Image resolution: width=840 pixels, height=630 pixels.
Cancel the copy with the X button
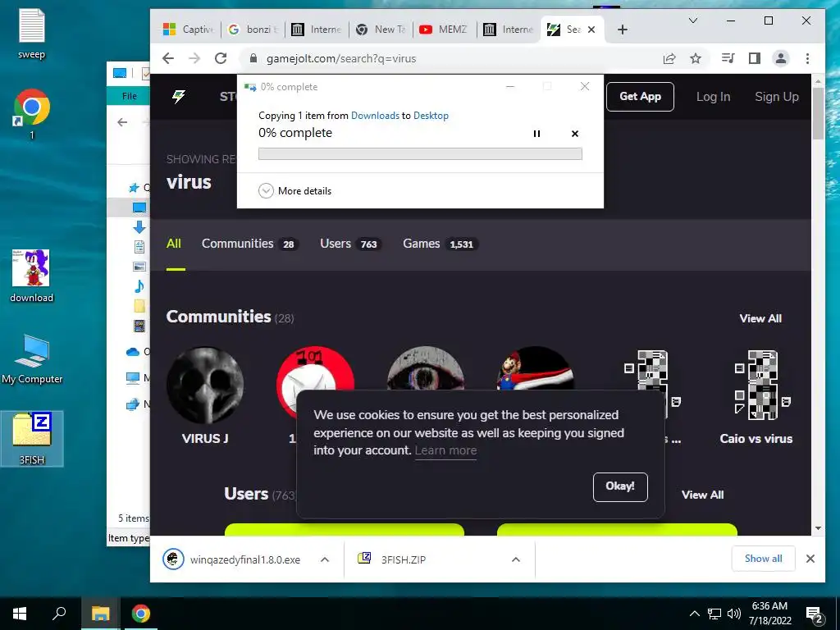[x=575, y=134]
